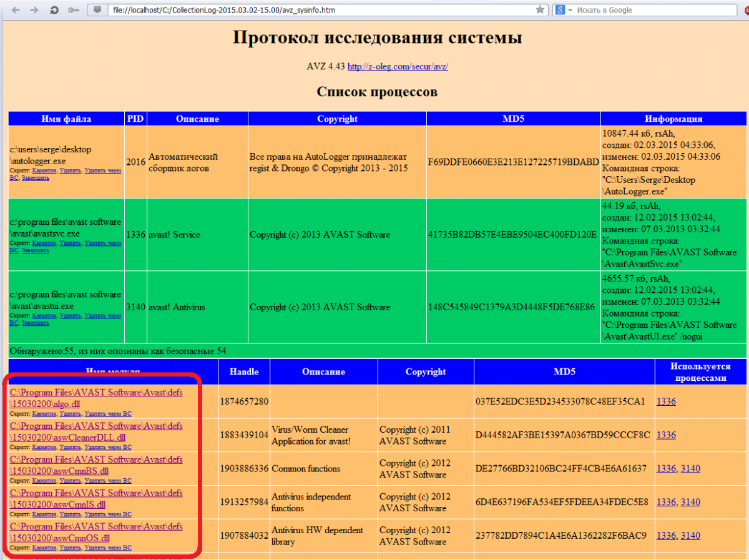Click 'Карантин' under algo.dll

44,413
